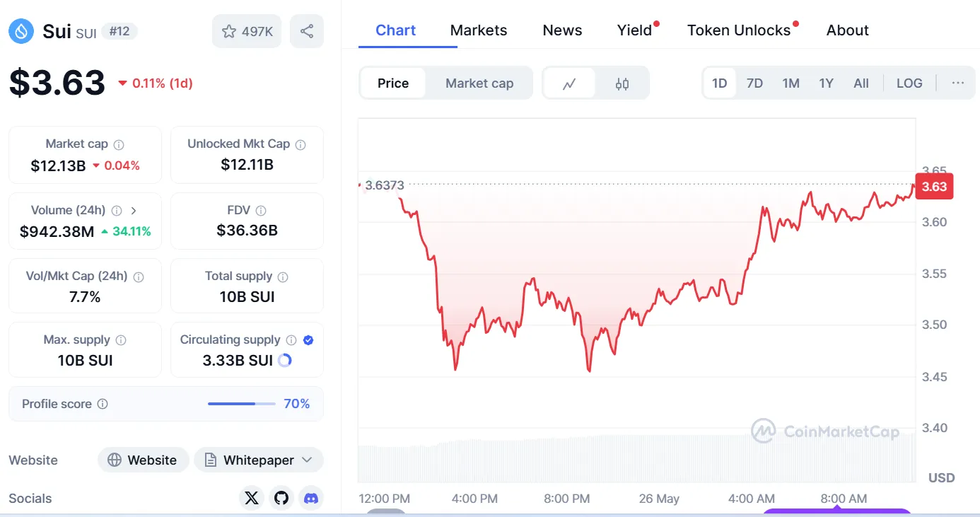Switch to candlestick chart view
980x517 pixels.
[x=622, y=83]
